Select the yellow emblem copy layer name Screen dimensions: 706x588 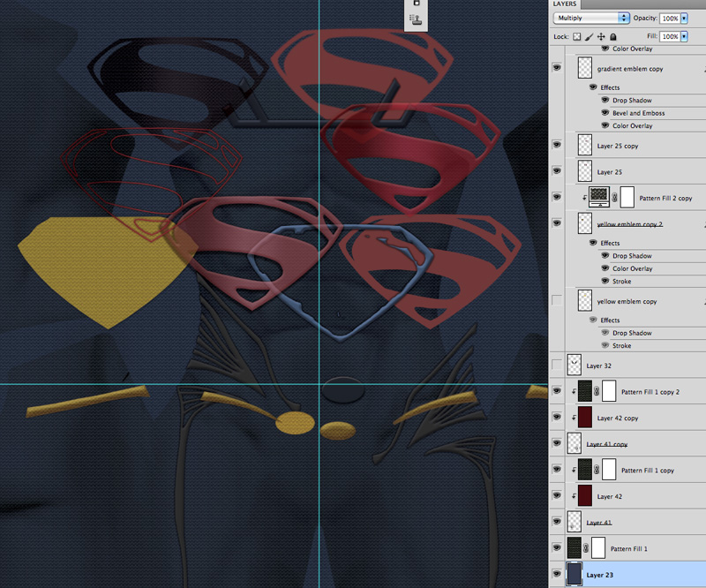click(627, 301)
